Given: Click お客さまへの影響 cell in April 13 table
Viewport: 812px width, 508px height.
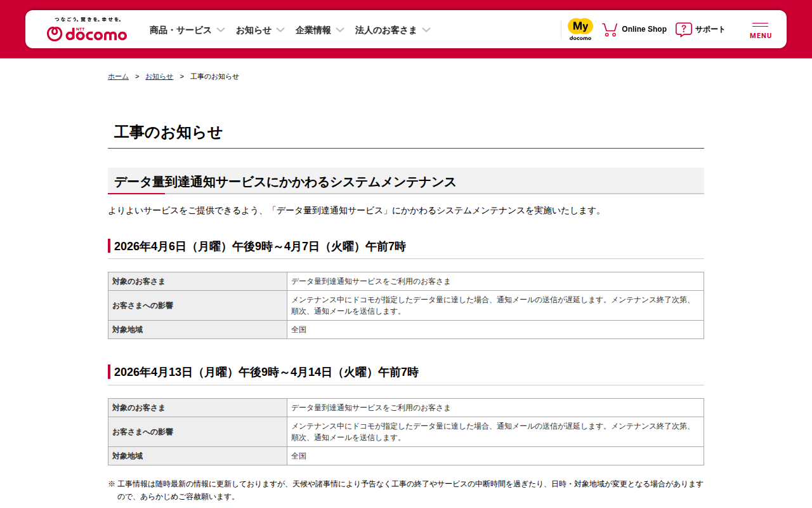Looking at the screenshot, I should [197, 432].
